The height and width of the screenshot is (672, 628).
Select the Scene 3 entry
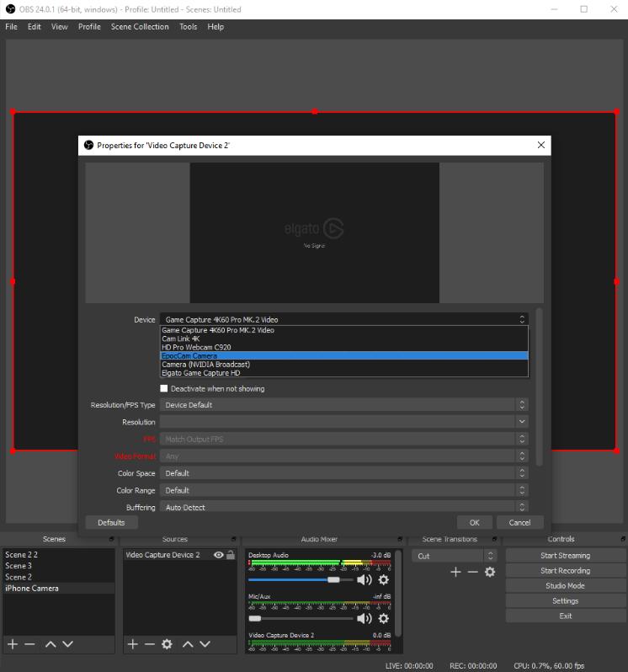[x=59, y=565]
